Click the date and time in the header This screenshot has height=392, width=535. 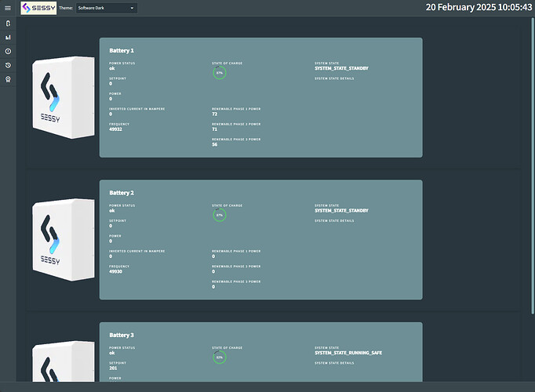479,8
